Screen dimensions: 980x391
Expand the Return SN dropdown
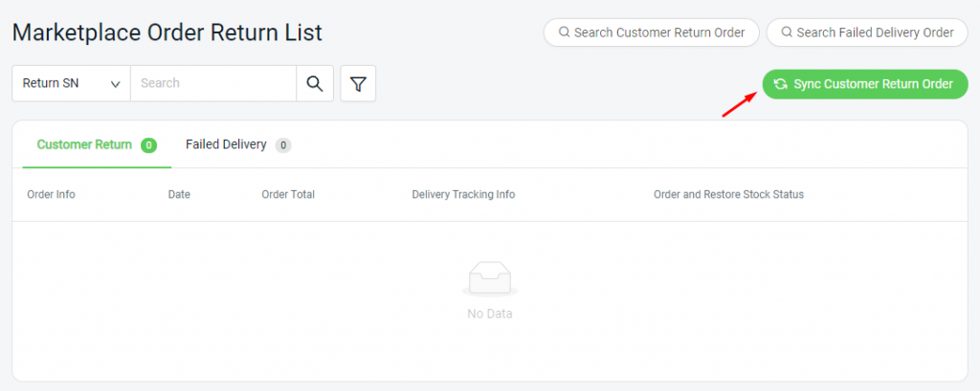pos(71,83)
